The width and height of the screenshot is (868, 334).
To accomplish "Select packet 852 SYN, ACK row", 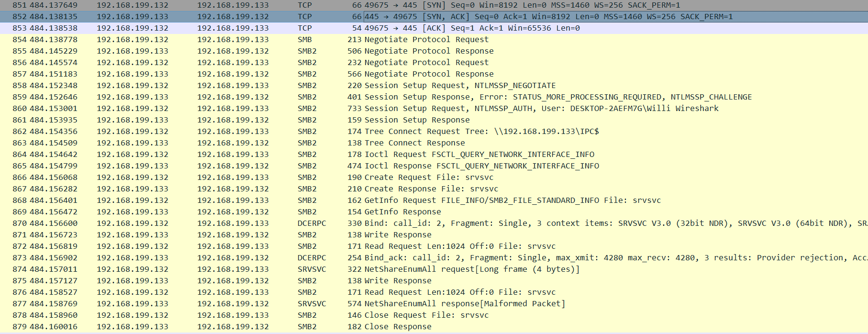I will coord(434,17).
